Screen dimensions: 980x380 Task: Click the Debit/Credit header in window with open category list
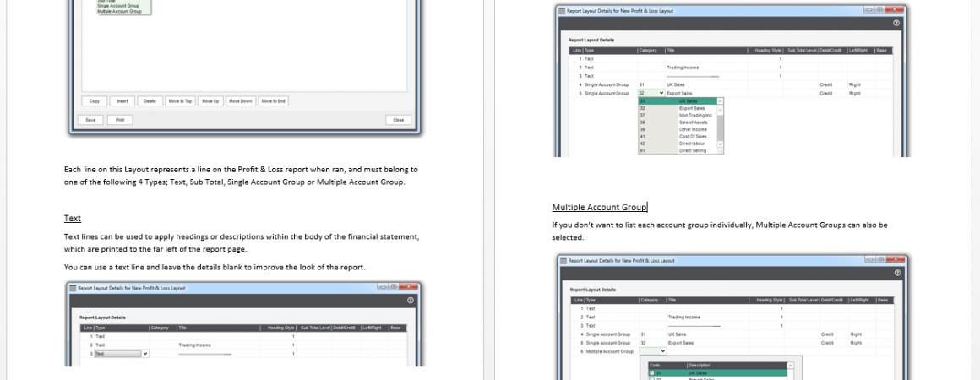[x=830, y=50]
